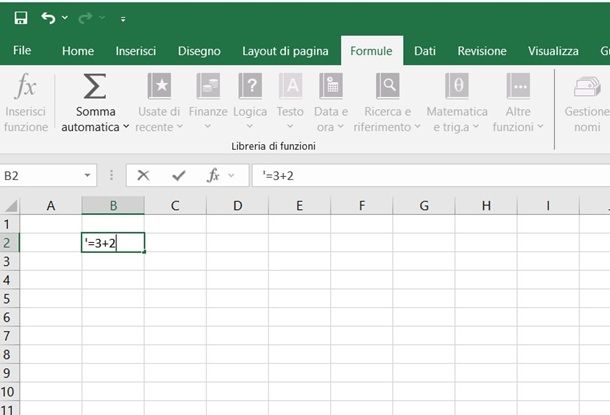Click inside the formula bar text
The height and width of the screenshot is (415, 610).
[x=420, y=175]
